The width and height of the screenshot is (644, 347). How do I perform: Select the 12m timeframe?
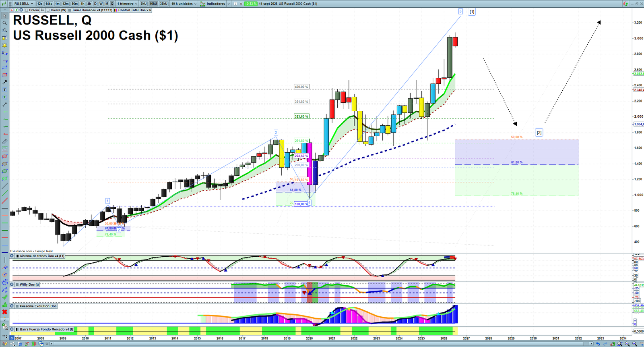(66, 4)
